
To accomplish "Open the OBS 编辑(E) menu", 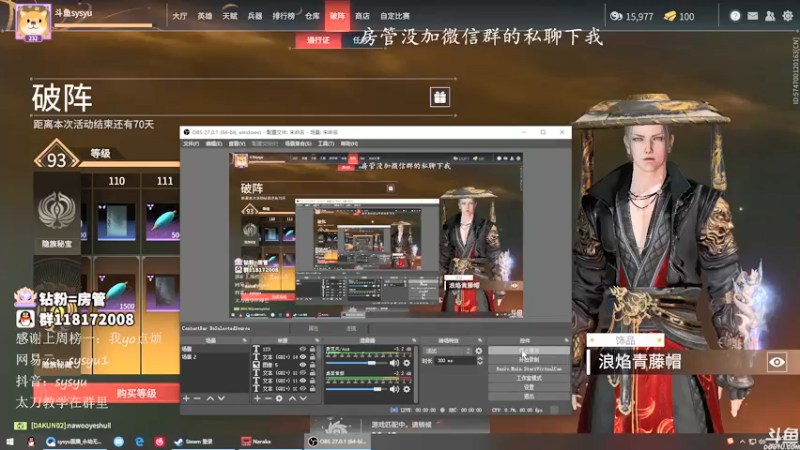I will tap(213, 144).
